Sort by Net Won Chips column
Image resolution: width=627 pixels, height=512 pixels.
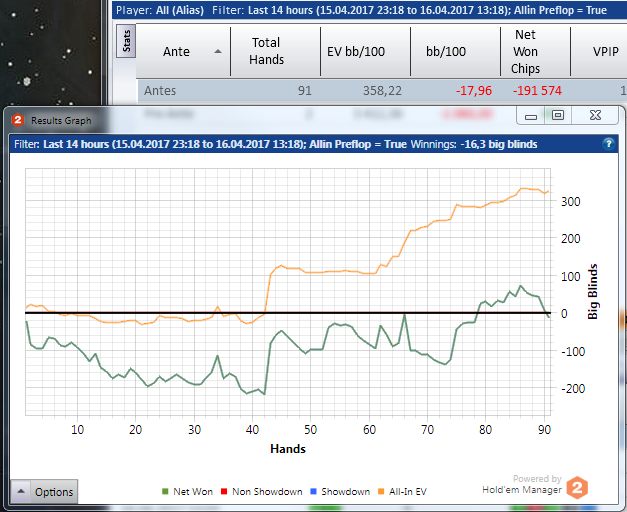[x=535, y=52]
